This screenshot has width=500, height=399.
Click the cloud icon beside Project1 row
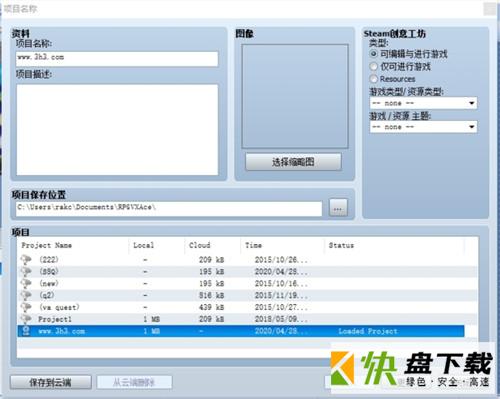26,319
